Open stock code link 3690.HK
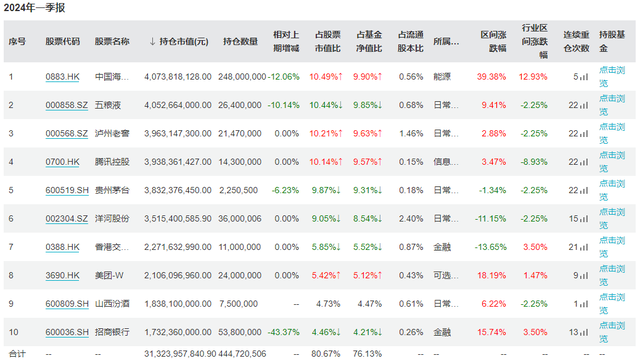The height and width of the screenshot is (361, 640). coord(62,276)
